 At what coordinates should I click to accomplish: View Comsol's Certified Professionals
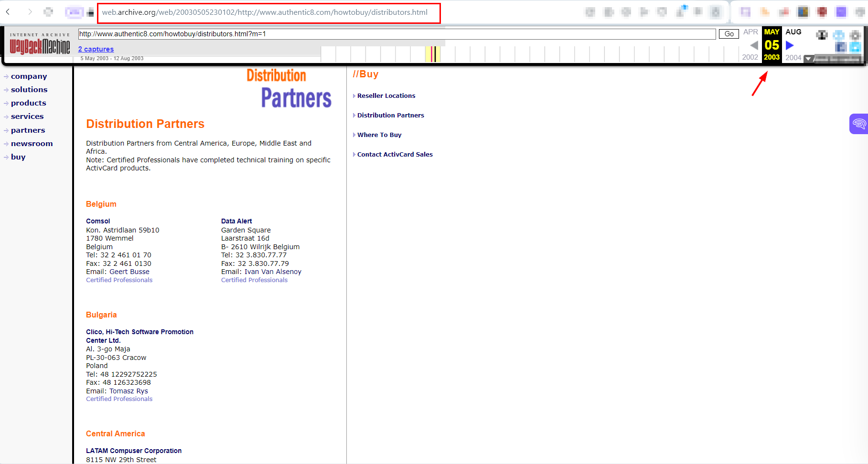(119, 280)
